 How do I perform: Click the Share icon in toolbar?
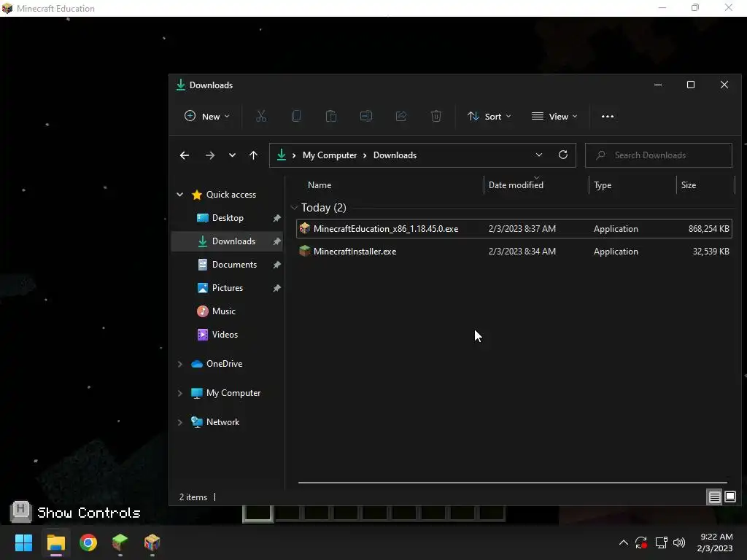pyautogui.click(x=401, y=116)
